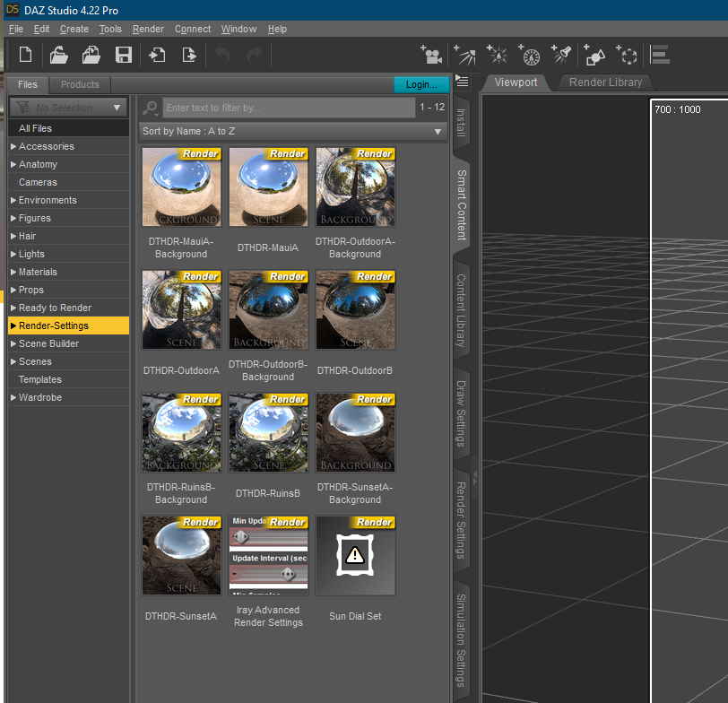Click the Import file icon
This screenshot has height=703, width=728.
[157, 55]
